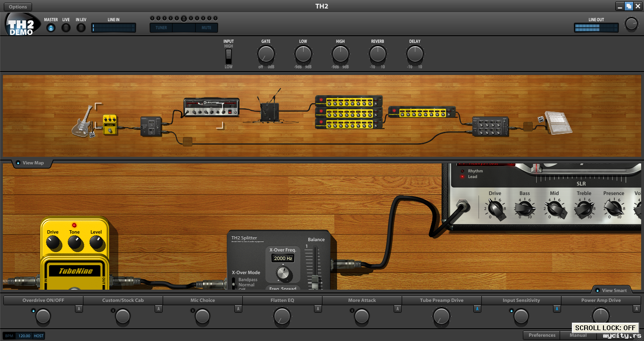644x341 pixels.
Task: Click the automation A icon under Overdrive ON/OFF
Action: pos(79,309)
